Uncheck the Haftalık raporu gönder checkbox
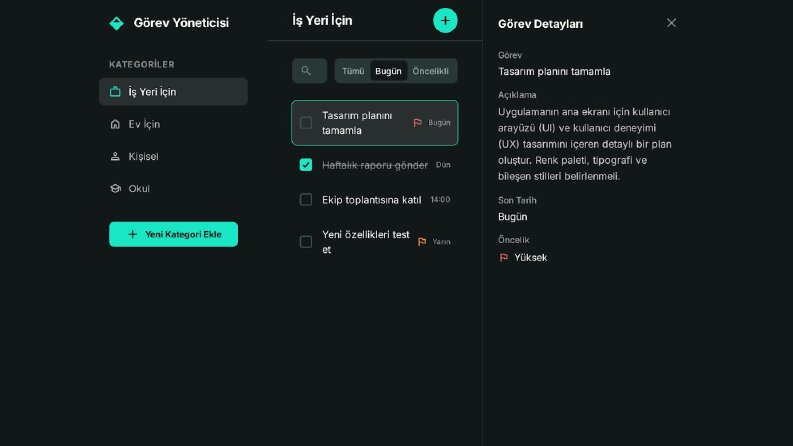Screen dimensions: 793x446 (306, 165)
